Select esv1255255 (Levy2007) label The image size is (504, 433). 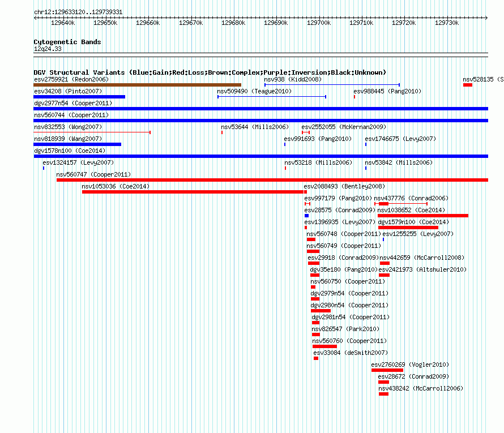click(x=418, y=234)
